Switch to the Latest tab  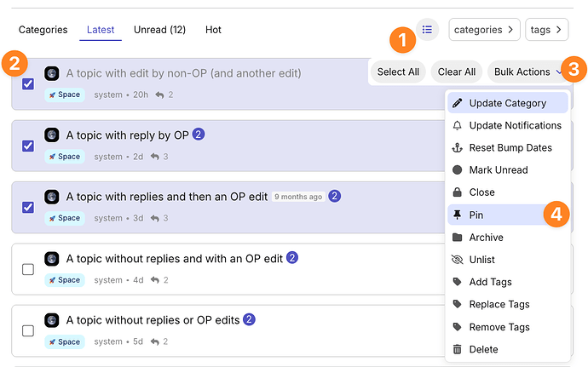pyautogui.click(x=101, y=30)
